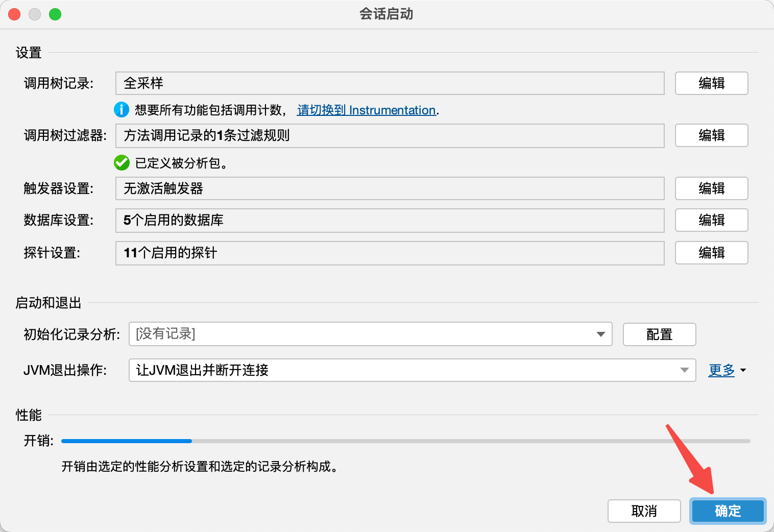Click the 开销由选定的性能分析设置 description text
The height and width of the screenshot is (532, 774).
pos(200,467)
